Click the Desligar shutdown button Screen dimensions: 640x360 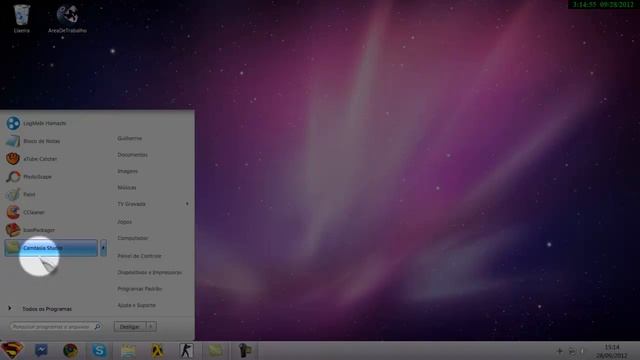(130, 327)
